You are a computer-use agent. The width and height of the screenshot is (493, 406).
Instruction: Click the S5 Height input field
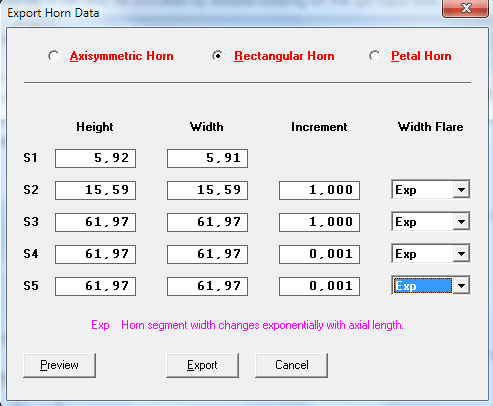tap(95, 286)
